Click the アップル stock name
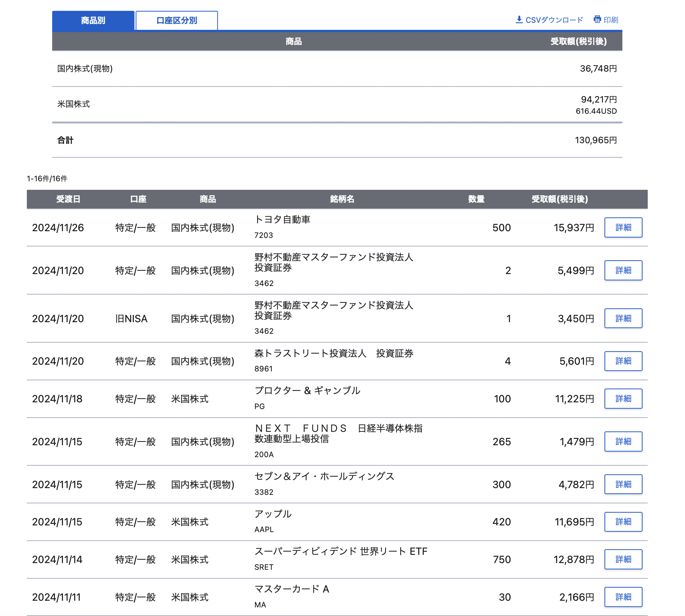The image size is (685, 616). point(273,514)
